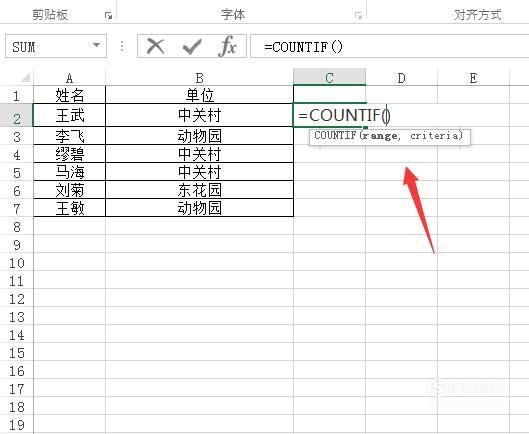Viewport: 529px width, 434px height.
Task: Click the 剪贴板 group label
Action: coord(50,15)
